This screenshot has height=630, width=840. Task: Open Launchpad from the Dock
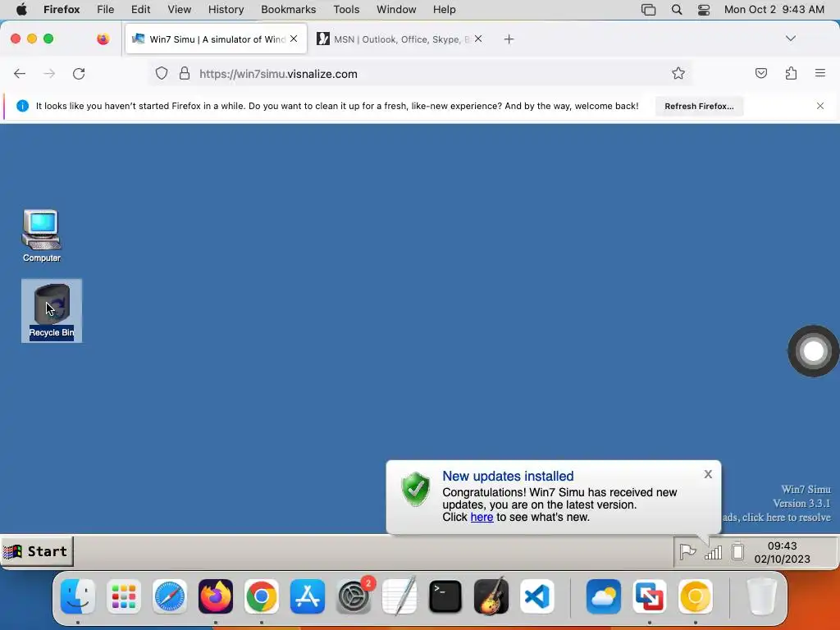coord(124,596)
